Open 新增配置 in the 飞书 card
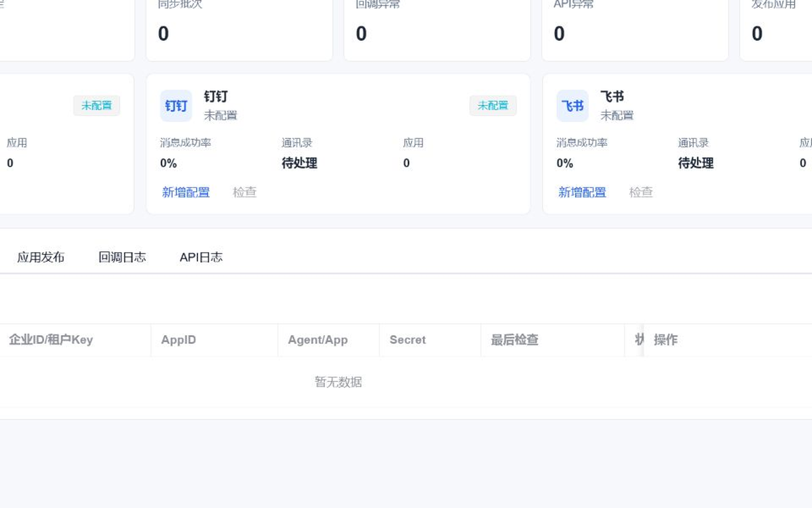812x508 pixels. (582, 192)
